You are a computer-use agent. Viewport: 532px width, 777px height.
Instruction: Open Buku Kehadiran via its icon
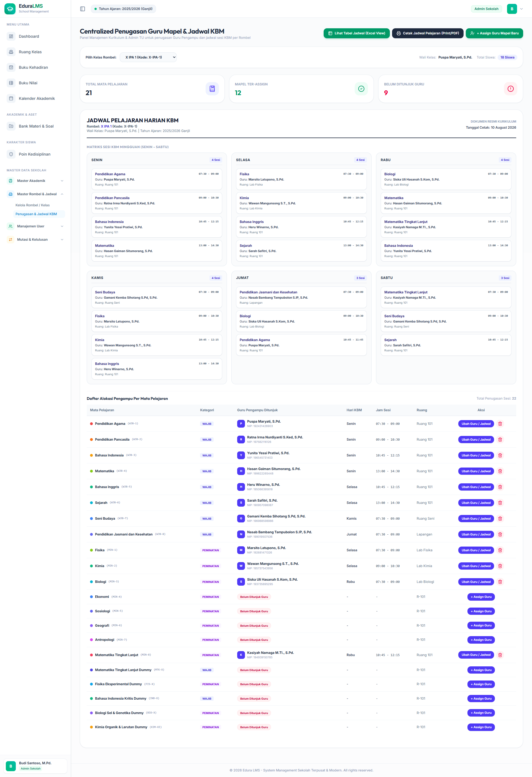click(11, 68)
